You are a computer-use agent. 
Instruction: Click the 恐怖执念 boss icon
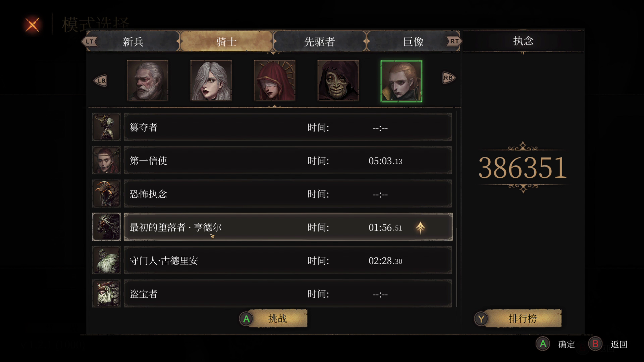tap(106, 193)
